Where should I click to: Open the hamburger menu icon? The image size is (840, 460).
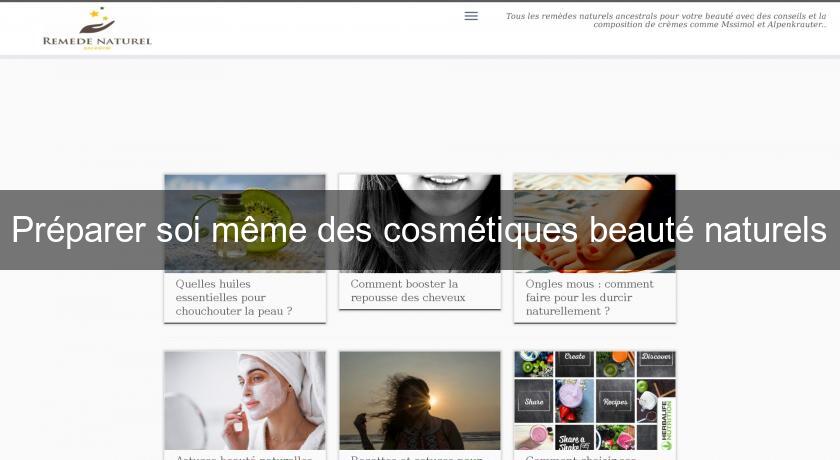(471, 16)
